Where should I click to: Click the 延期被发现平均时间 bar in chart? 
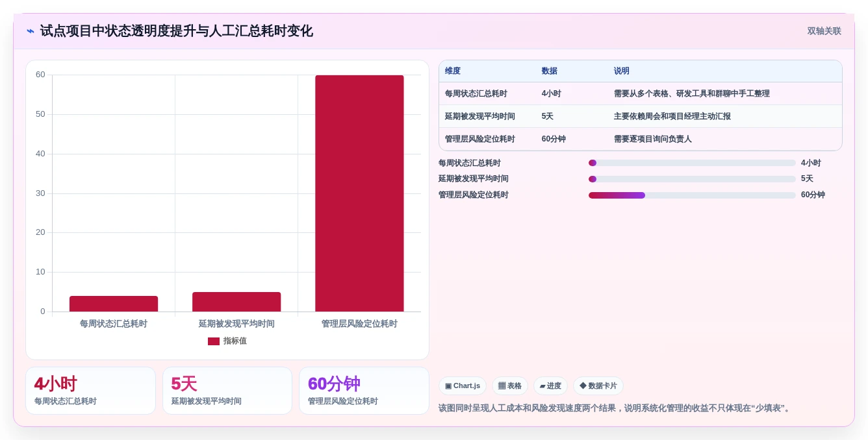click(x=236, y=302)
